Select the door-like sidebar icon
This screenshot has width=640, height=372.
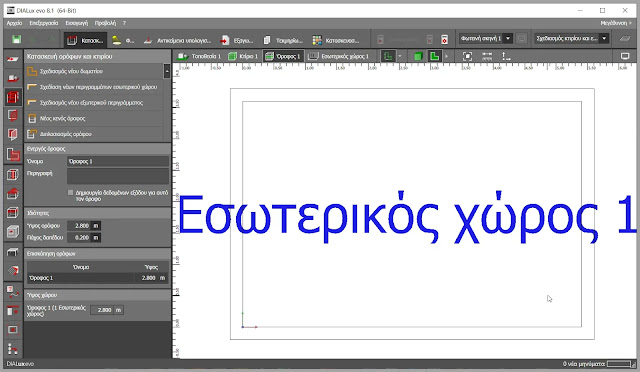click(13, 135)
